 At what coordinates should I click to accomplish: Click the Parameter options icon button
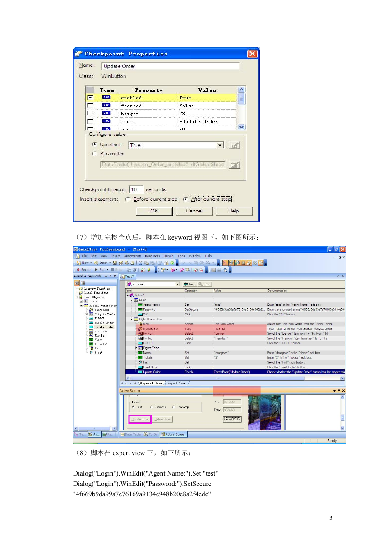(x=234, y=165)
